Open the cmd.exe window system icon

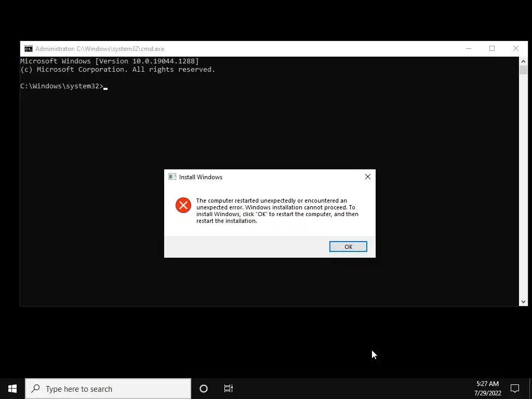coord(29,49)
